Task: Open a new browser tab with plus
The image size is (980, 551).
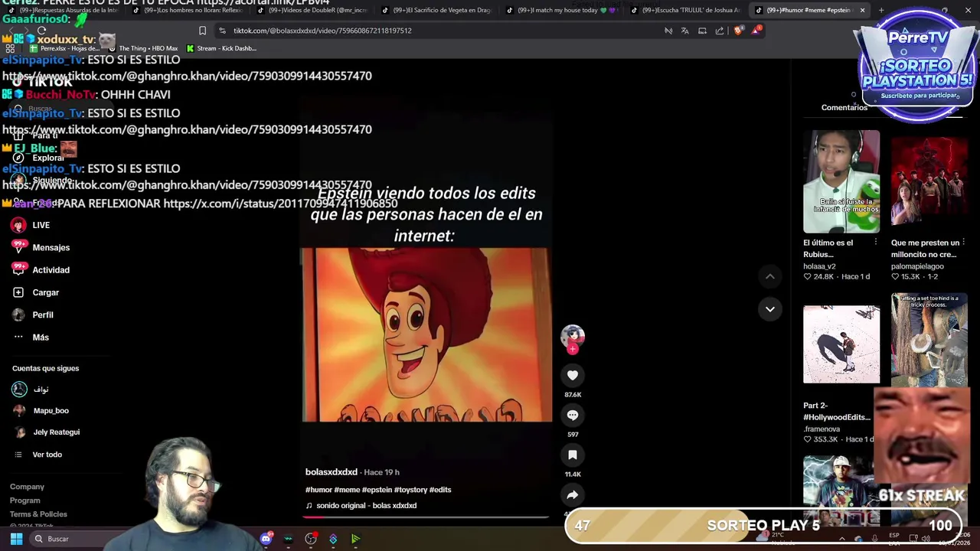Action: [x=881, y=10]
